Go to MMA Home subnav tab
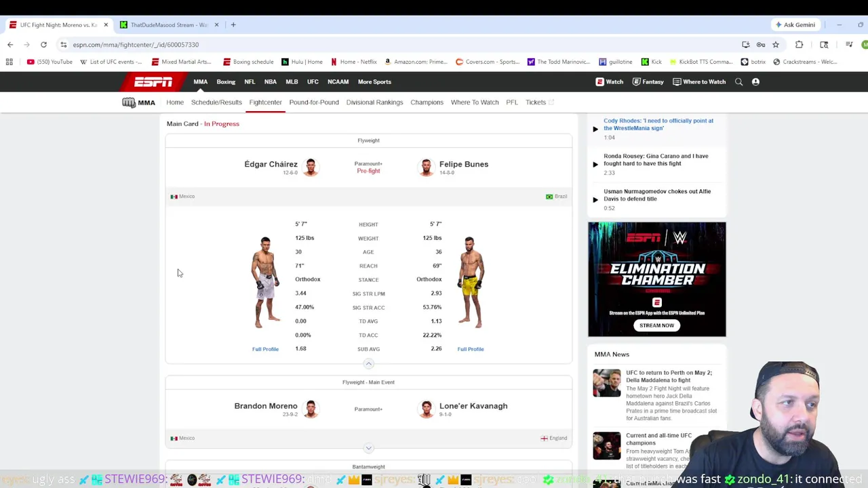Image resolution: width=868 pixels, height=488 pixels. click(175, 102)
